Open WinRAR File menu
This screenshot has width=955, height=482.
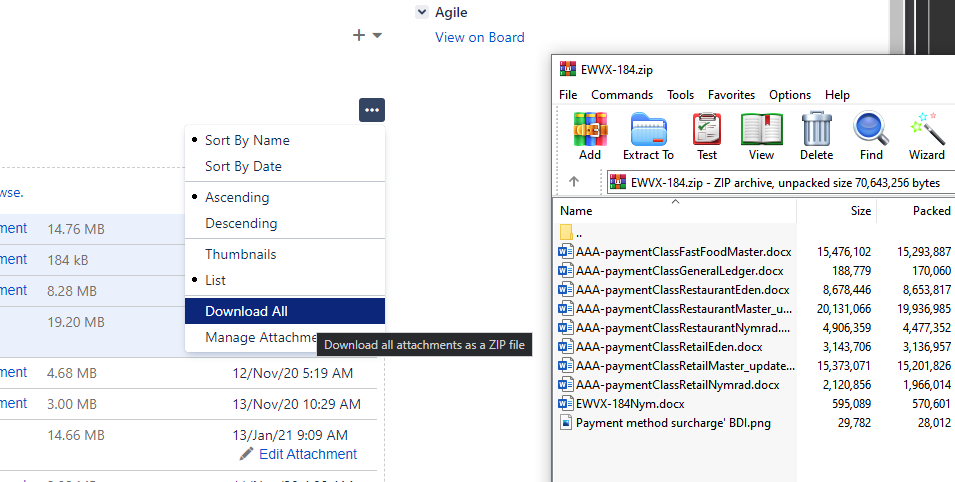pos(568,94)
